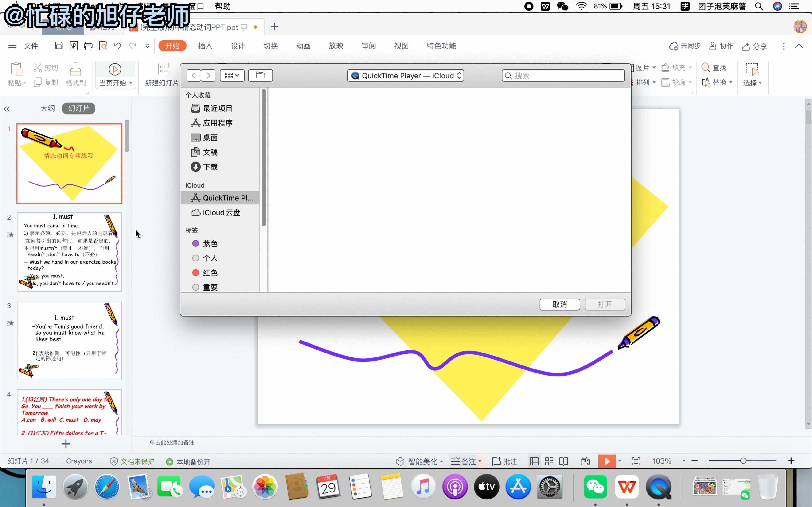Viewport: 812px width, 507px height.
Task: Click the new folder icon in file dialog
Action: (260, 75)
